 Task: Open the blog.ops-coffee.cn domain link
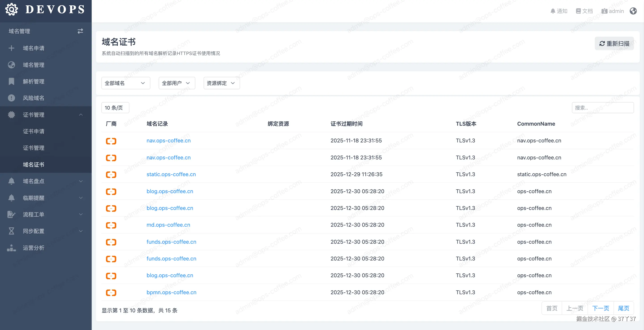170,191
